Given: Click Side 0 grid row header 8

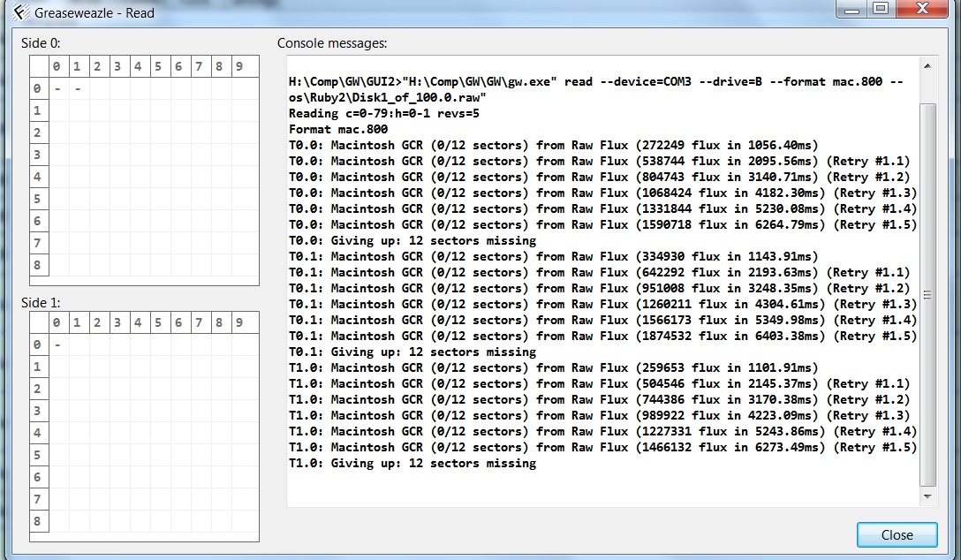Looking at the screenshot, I should point(37,265).
